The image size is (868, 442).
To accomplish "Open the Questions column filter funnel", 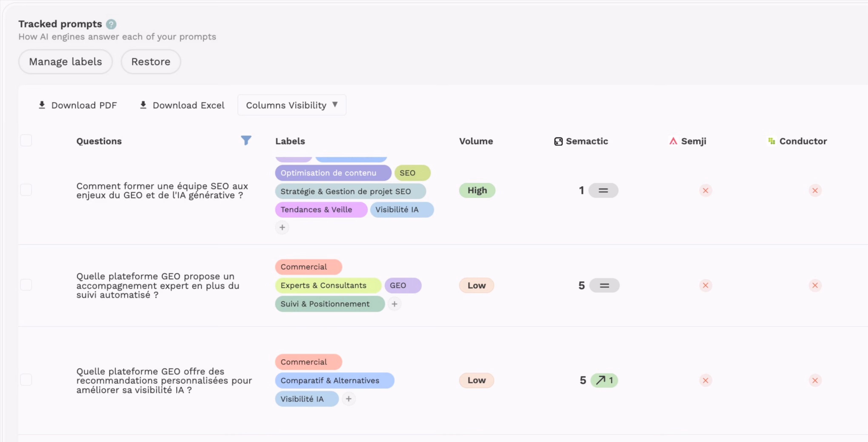I will pyautogui.click(x=246, y=140).
